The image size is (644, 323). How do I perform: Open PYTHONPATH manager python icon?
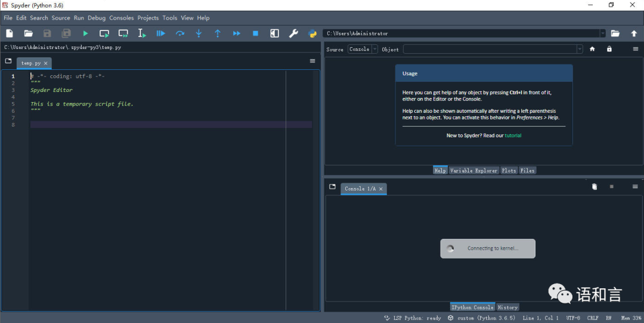click(x=312, y=33)
